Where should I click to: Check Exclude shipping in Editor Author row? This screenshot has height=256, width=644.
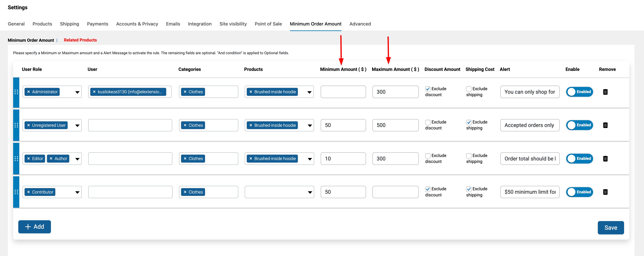(x=469, y=156)
